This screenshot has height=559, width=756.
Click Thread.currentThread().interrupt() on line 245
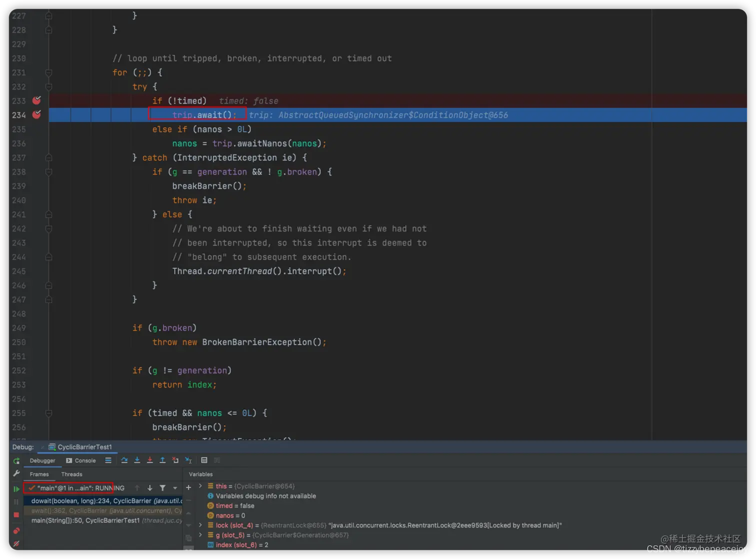(x=259, y=271)
